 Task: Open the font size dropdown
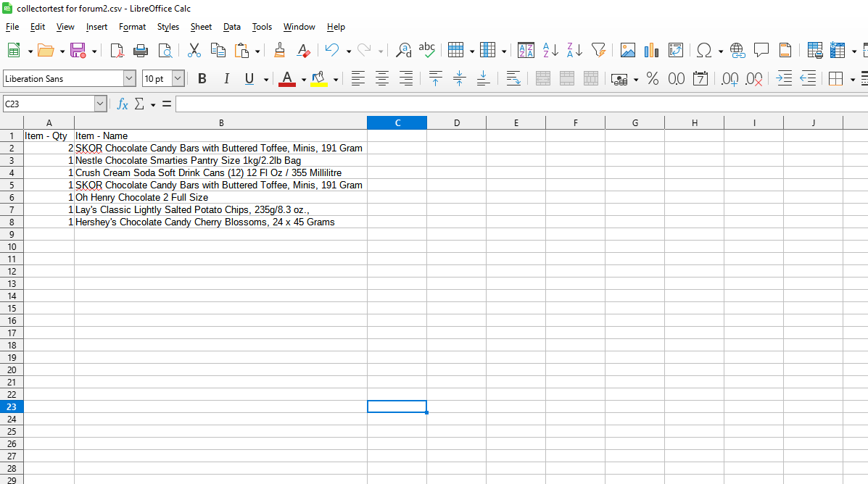click(178, 78)
